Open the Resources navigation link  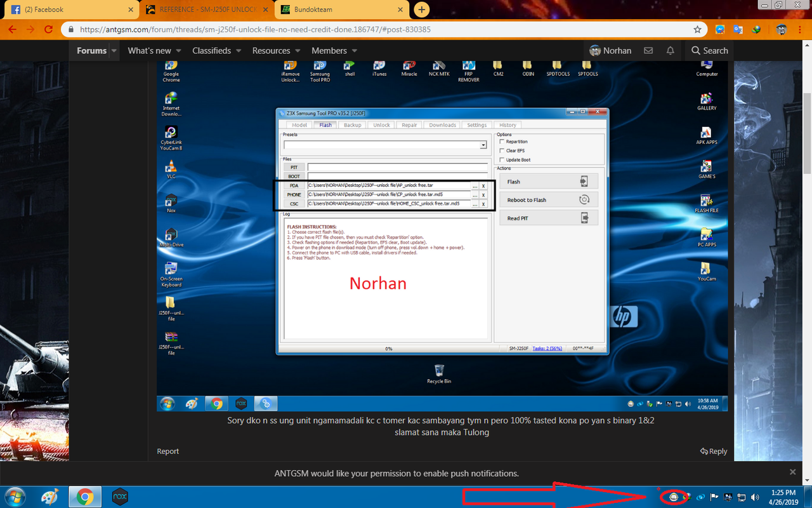point(271,50)
